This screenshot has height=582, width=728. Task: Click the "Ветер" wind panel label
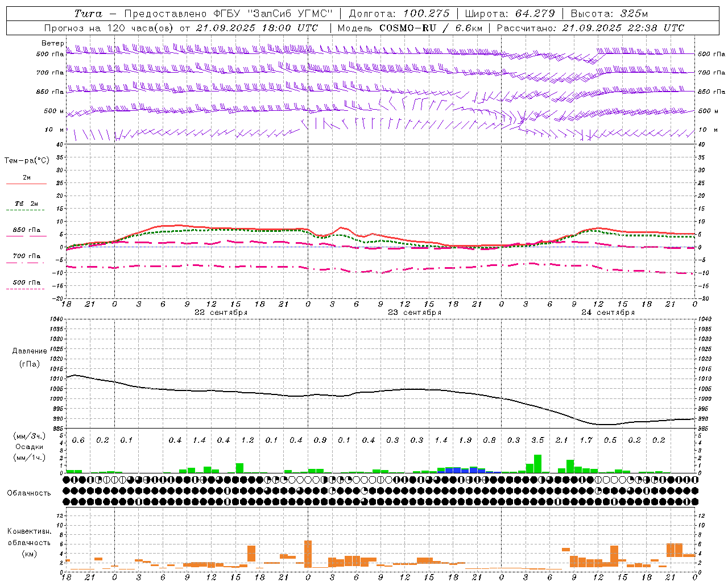point(52,43)
